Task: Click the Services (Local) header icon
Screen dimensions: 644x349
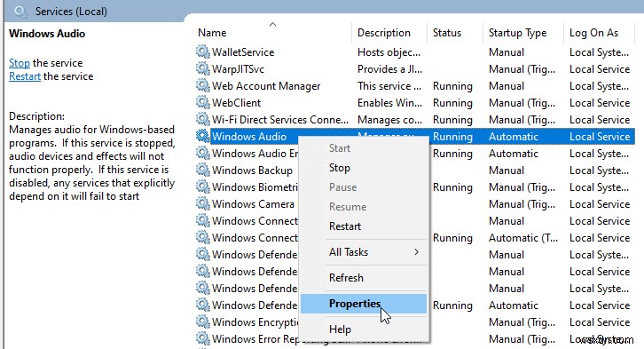Action: [20, 12]
